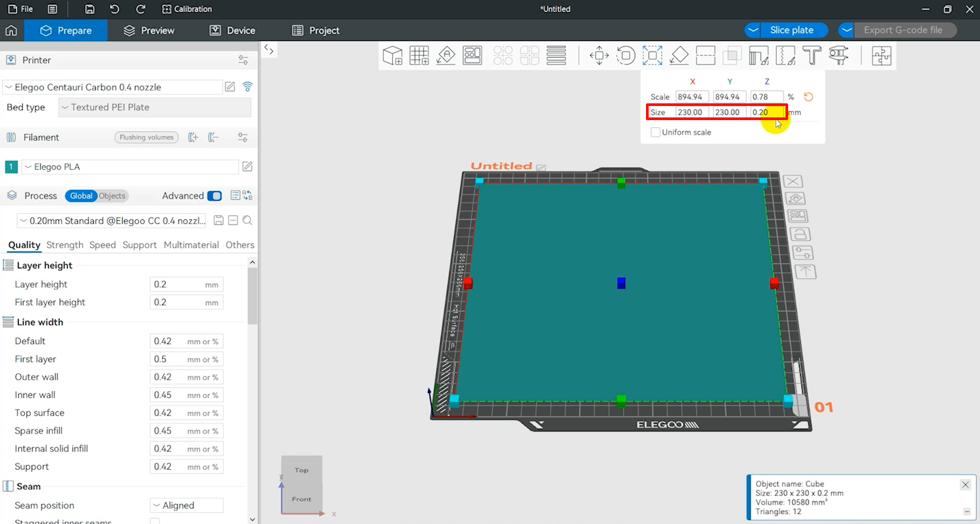Image resolution: width=980 pixels, height=524 pixels.
Task: Open the Bed type dropdown
Action: coord(154,107)
